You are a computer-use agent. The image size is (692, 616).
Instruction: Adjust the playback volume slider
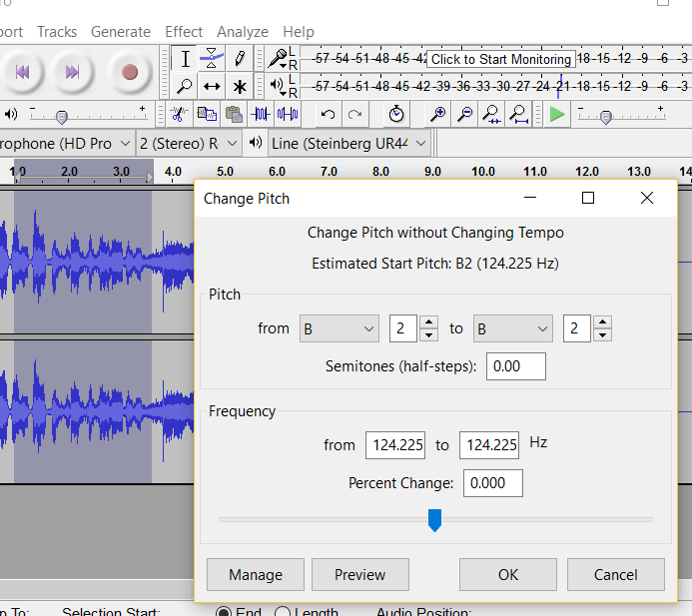pyautogui.click(x=62, y=117)
